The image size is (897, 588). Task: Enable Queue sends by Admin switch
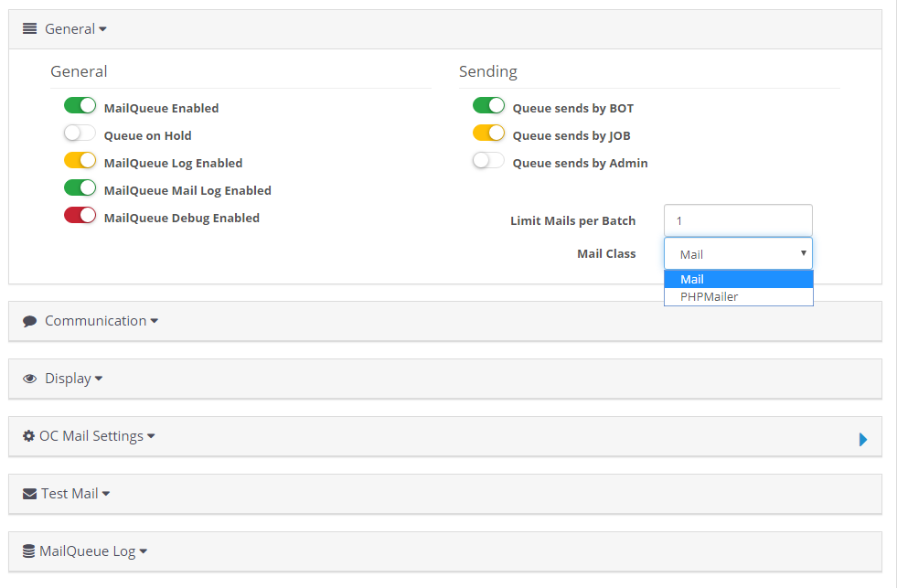coord(488,161)
